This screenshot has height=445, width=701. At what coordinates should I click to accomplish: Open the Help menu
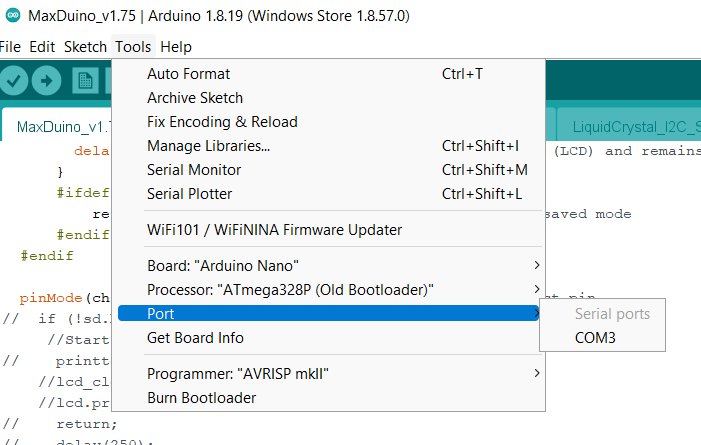pyautogui.click(x=176, y=47)
